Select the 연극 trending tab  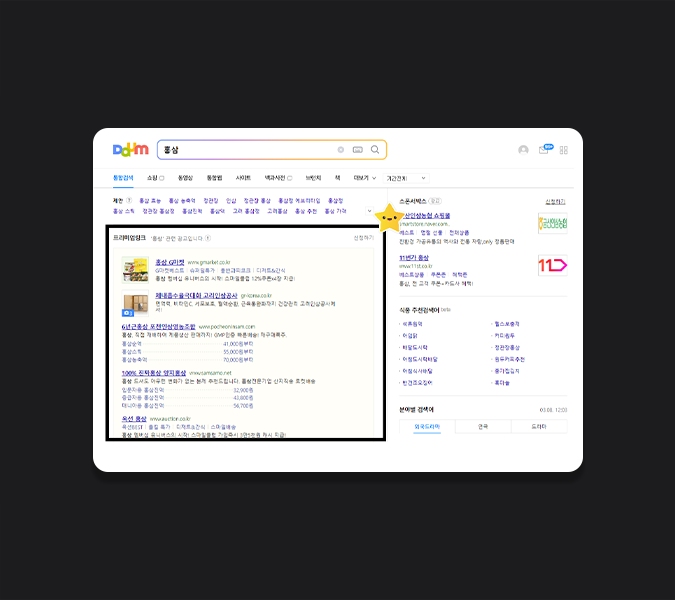483,427
